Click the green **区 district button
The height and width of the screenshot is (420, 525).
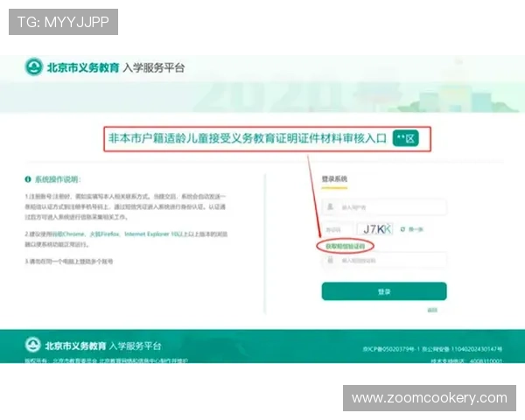pos(406,138)
